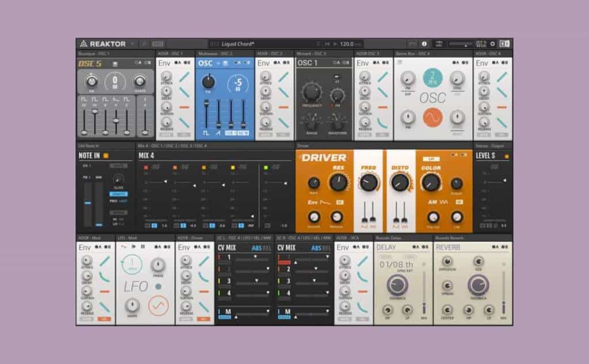Image resolution: width=589 pixels, height=364 pixels.
Task: Click the Attack knob in the ADSR - OSC 1 Env
Action: coord(166,76)
